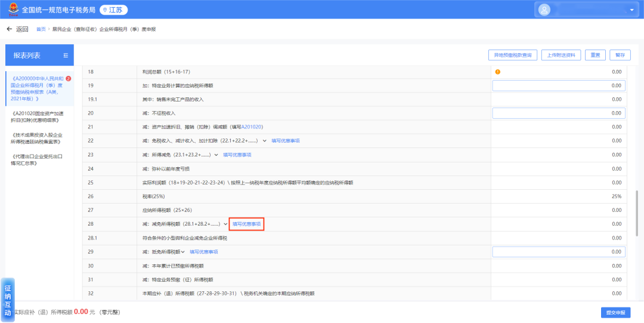644x323 pixels.
Task: Click the 江苏 location selector
Action: 113,10
